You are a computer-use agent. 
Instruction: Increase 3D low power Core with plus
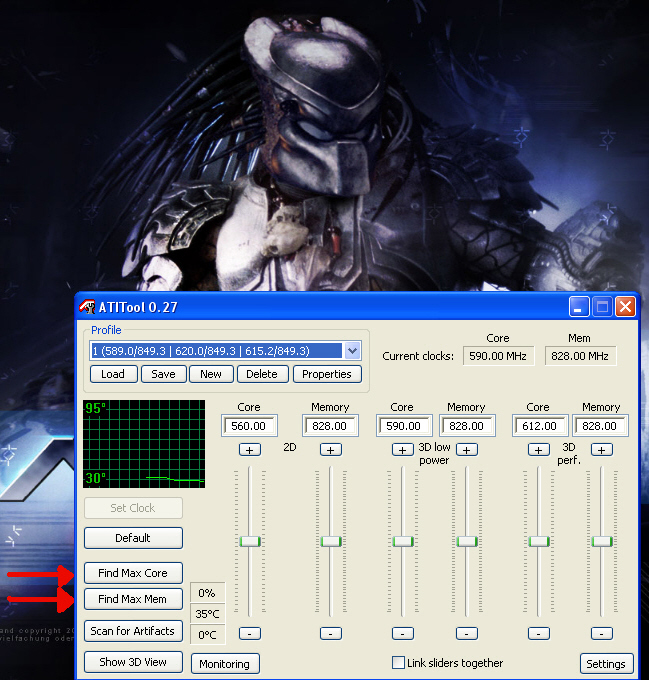coord(403,450)
